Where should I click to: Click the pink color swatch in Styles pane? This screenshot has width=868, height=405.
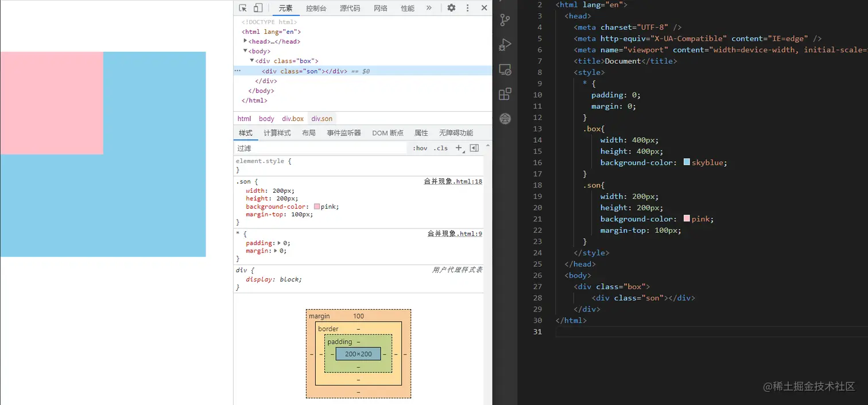[x=317, y=207]
